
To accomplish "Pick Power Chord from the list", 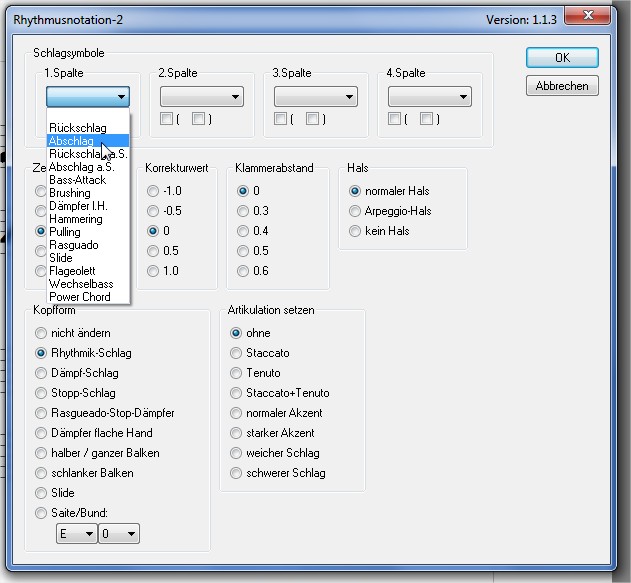I will click(80, 297).
